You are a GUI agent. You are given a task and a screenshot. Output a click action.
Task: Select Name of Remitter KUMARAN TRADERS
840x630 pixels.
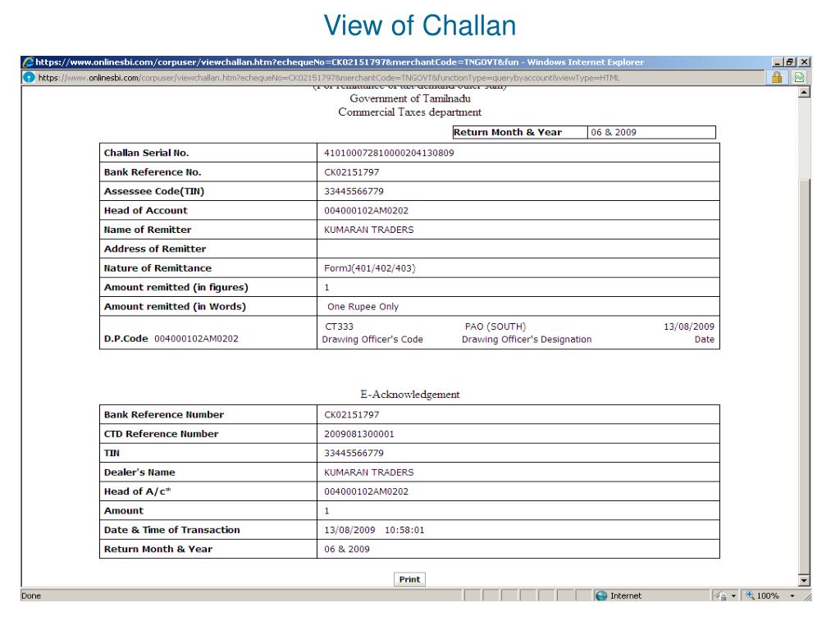coord(368,230)
